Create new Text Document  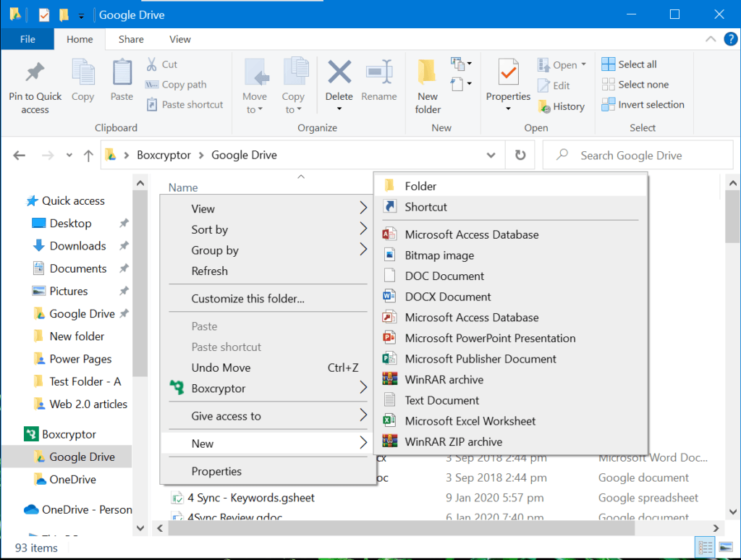(510, 400)
